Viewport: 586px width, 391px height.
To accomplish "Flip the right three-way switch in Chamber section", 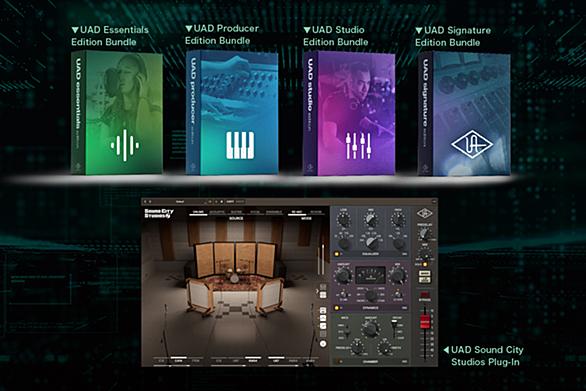I will [x=394, y=328].
